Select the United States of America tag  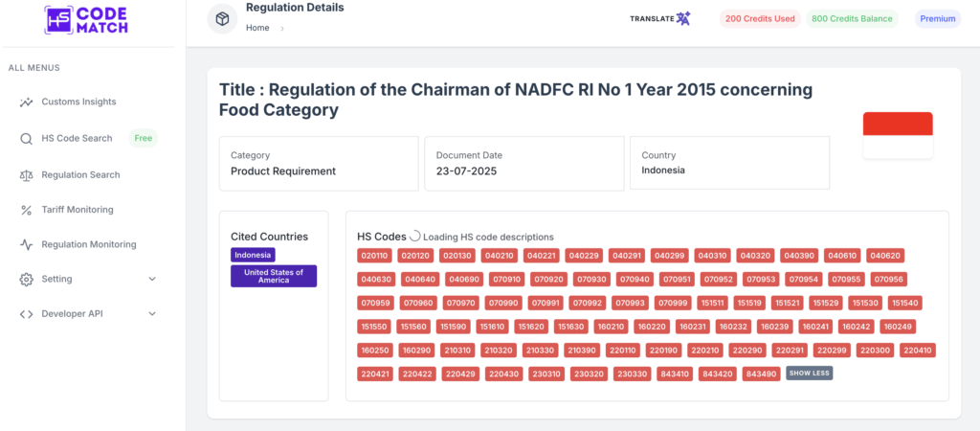[274, 276]
